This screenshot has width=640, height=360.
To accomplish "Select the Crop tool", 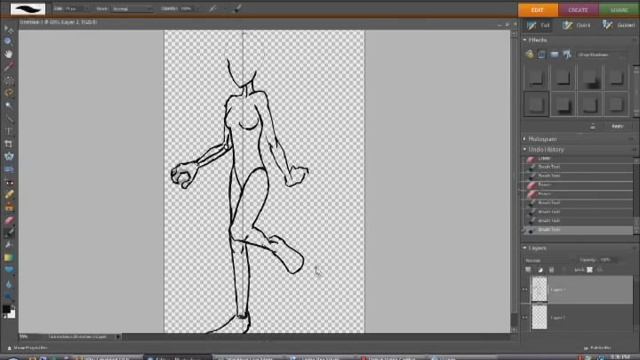I will pos(8,144).
